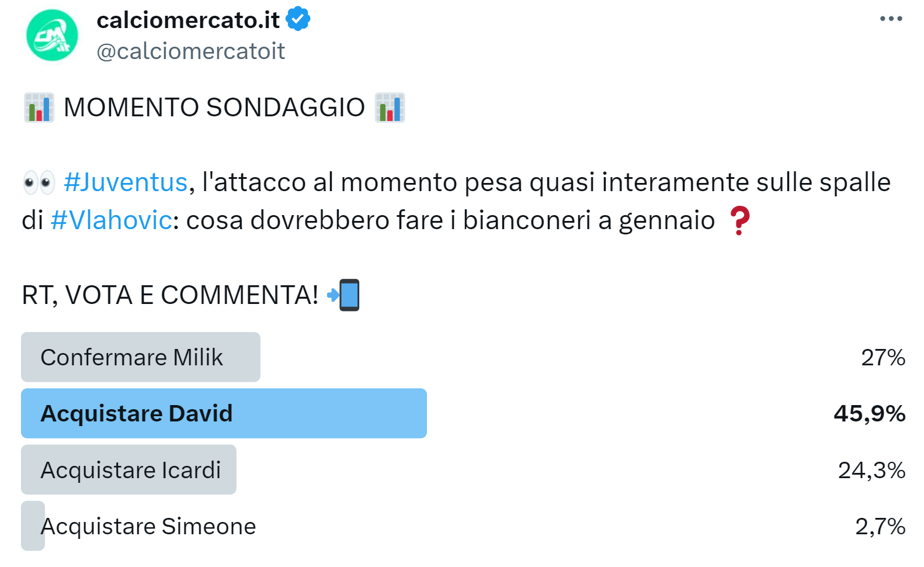Click the calciomercato.it display name
924x567 pixels.
click(187, 18)
